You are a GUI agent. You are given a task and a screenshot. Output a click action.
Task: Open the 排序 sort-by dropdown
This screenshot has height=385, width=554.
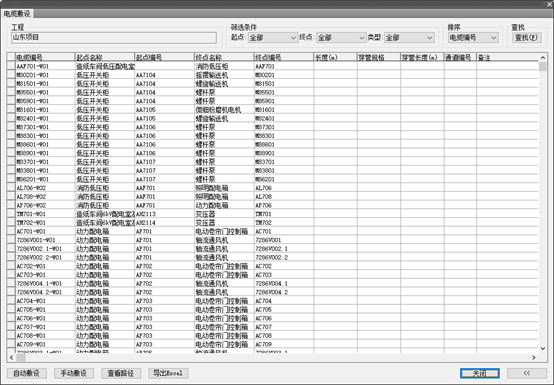(473, 37)
